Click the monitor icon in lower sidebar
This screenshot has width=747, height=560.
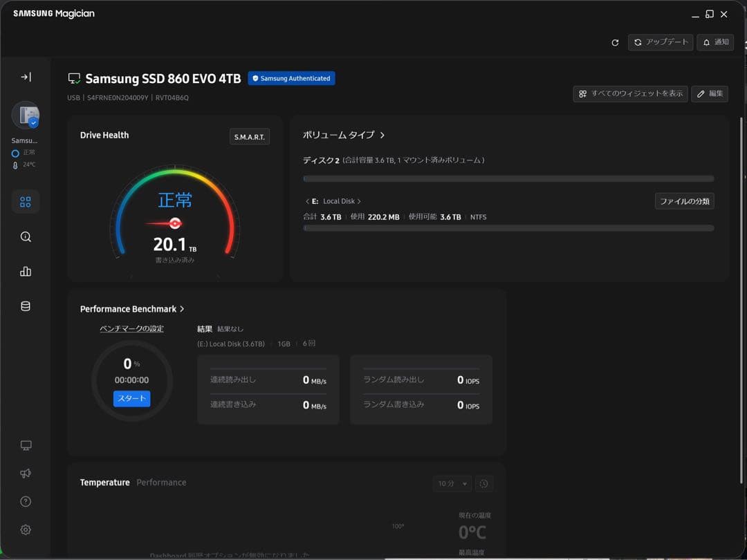click(x=26, y=445)
